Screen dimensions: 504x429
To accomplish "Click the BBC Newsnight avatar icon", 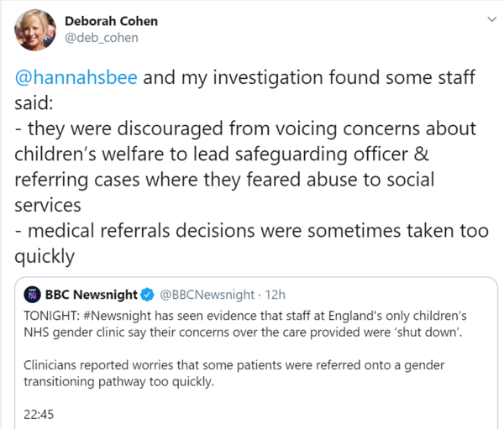I will click(x=34, y=295).
